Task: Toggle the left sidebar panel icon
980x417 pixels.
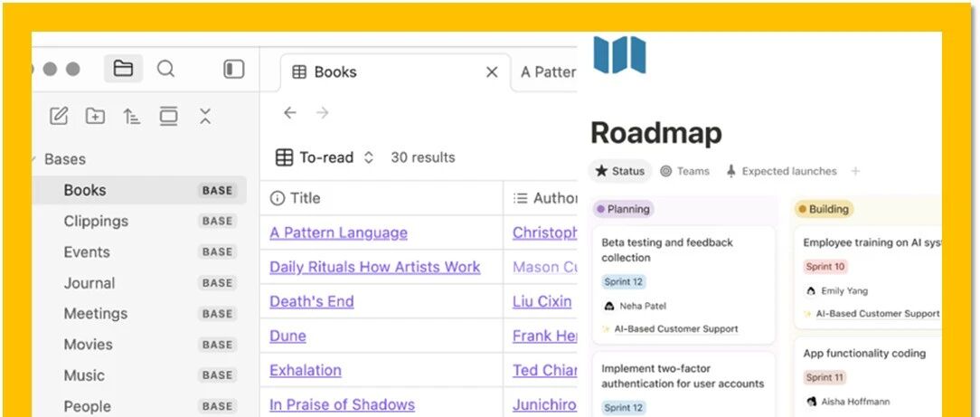Action: click(234, 69)
